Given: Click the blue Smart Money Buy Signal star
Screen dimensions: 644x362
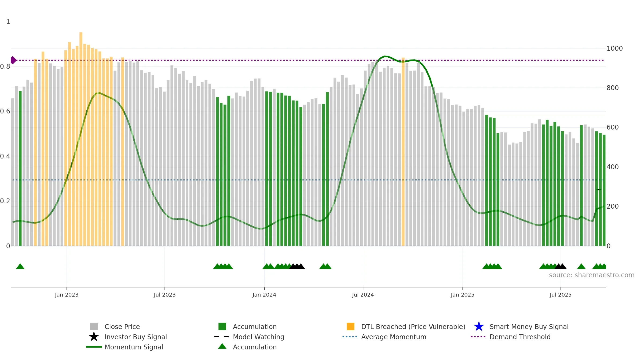Looking at the screenshot, I should [x=479, y=327].
